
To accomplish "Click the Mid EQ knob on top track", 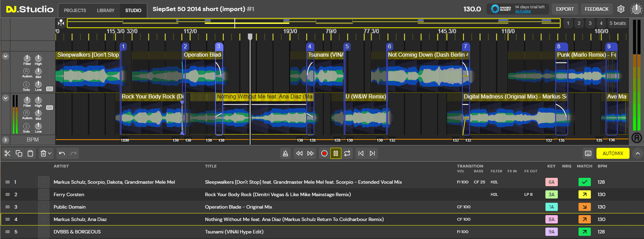I will click(x=39, y=71).
